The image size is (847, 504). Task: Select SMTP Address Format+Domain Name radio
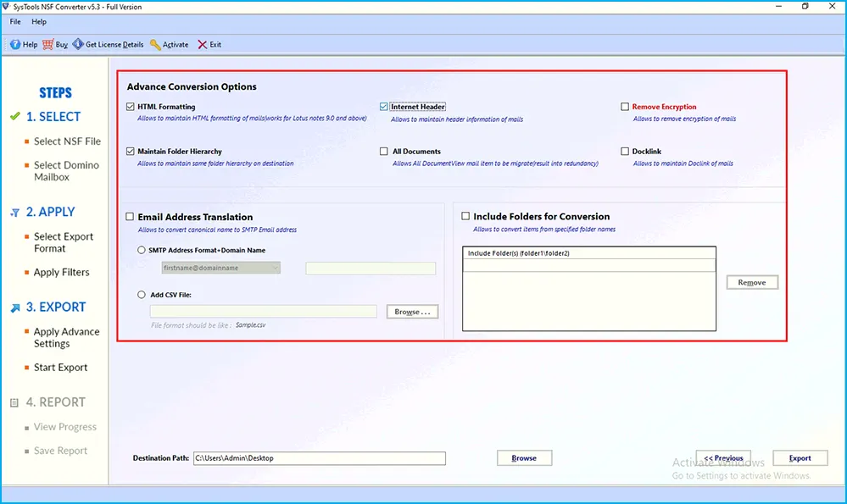142,250
